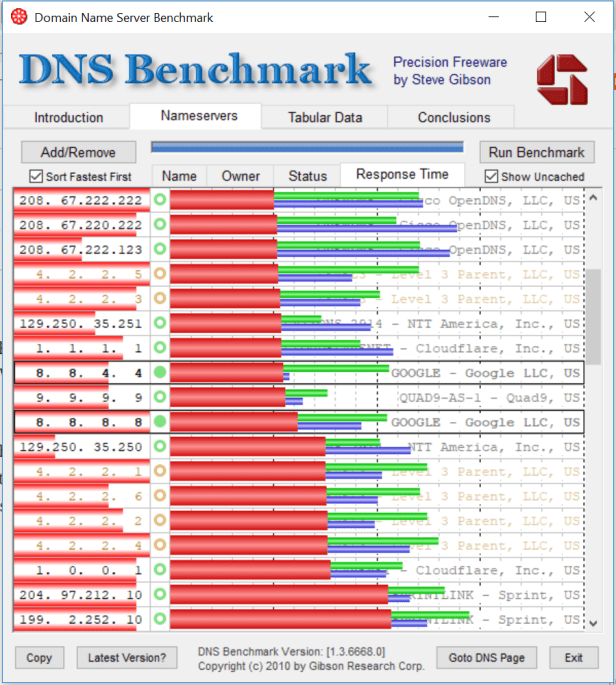Viewport: 616px width, 685px height.
Task: Toggle Show Uncached checkbox
Action: pyautogui.click(x=491, y=176)
